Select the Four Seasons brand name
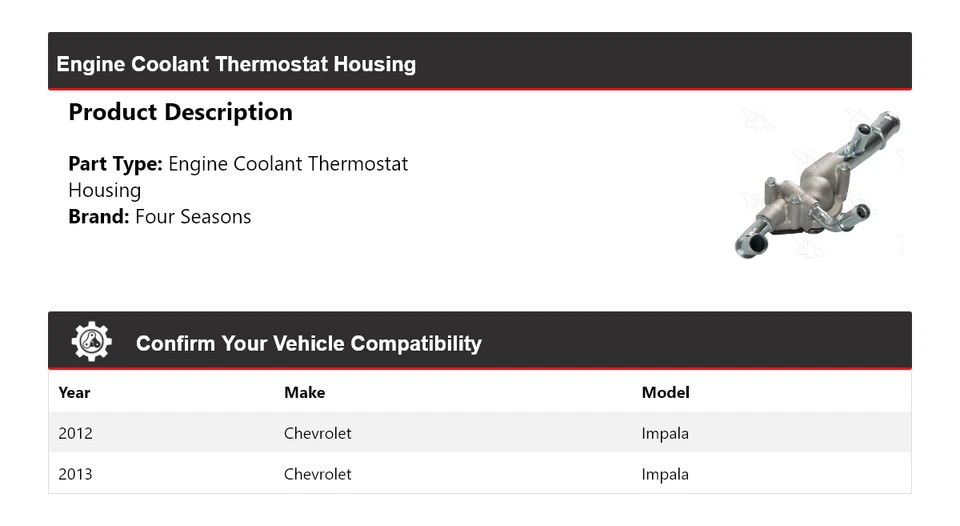960x526 pixels. (x=193, y=217)
